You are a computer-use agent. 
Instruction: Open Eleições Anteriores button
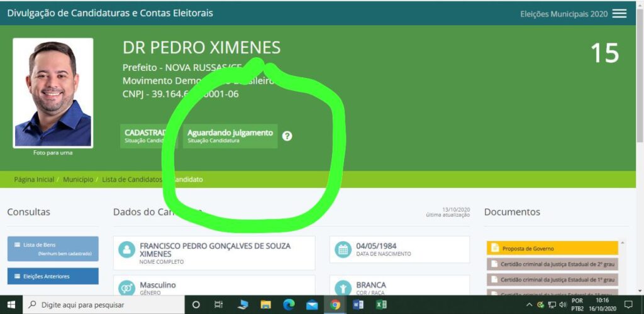click(x=53, y=276)
